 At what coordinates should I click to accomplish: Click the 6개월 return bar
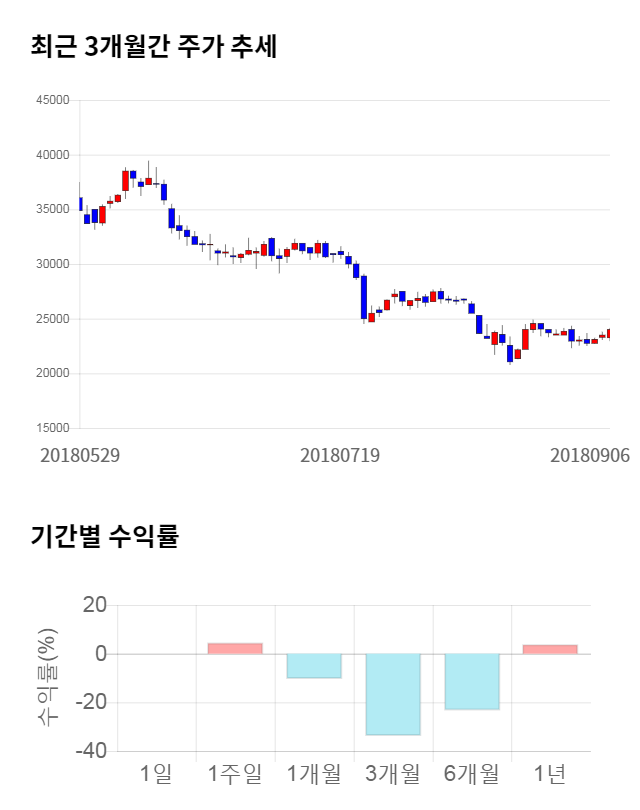tap(472, 681)
